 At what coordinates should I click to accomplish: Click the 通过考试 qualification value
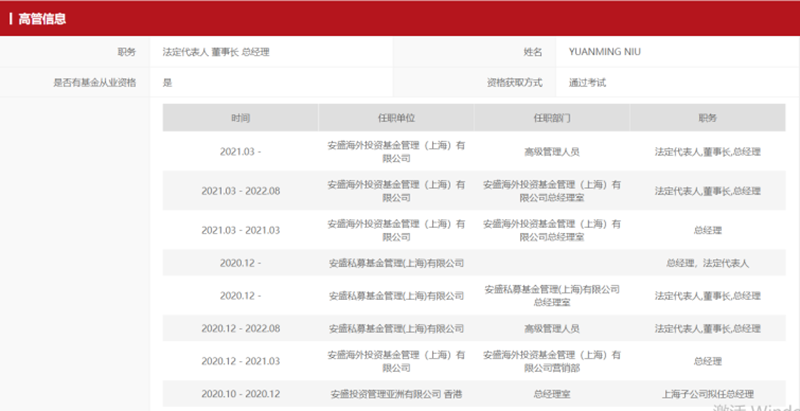(x=587, y=82)
